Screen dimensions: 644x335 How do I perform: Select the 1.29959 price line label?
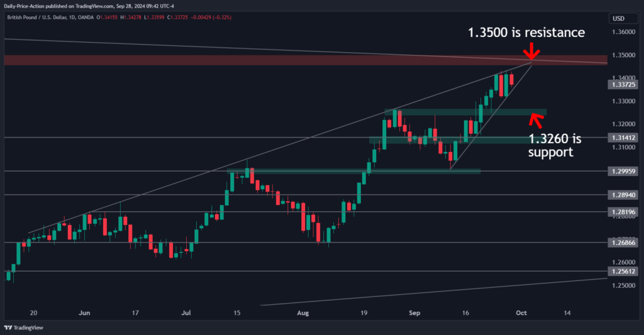[623, 172]
